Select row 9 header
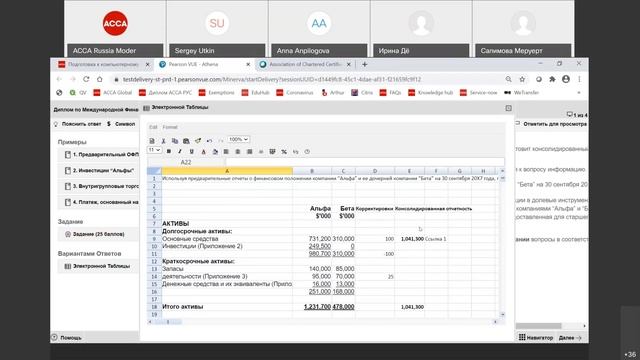Viewport: 640px width, 360px height. 154,239
